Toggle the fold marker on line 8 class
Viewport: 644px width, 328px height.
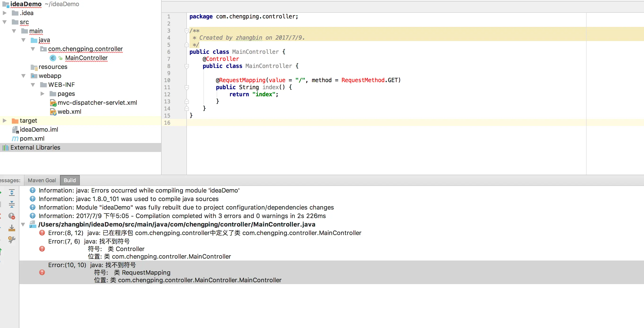[x=186, y=66]
